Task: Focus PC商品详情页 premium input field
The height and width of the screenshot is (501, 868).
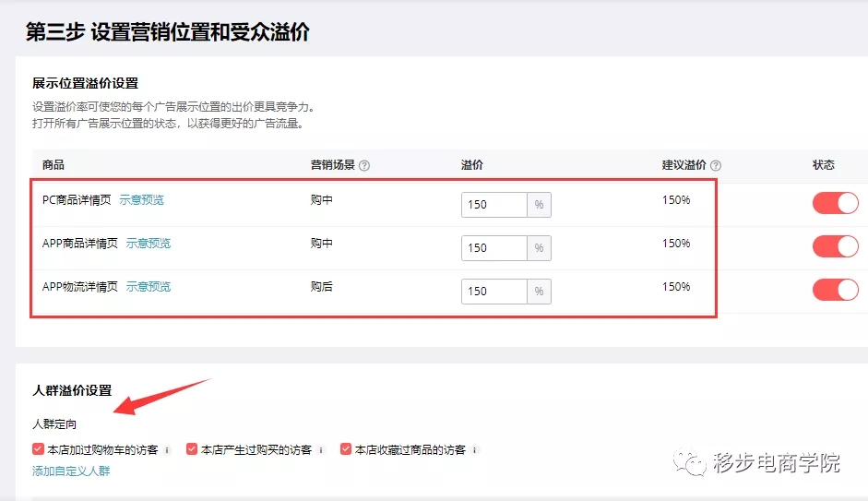Action: pyautogui.click(x=493, y=205)
